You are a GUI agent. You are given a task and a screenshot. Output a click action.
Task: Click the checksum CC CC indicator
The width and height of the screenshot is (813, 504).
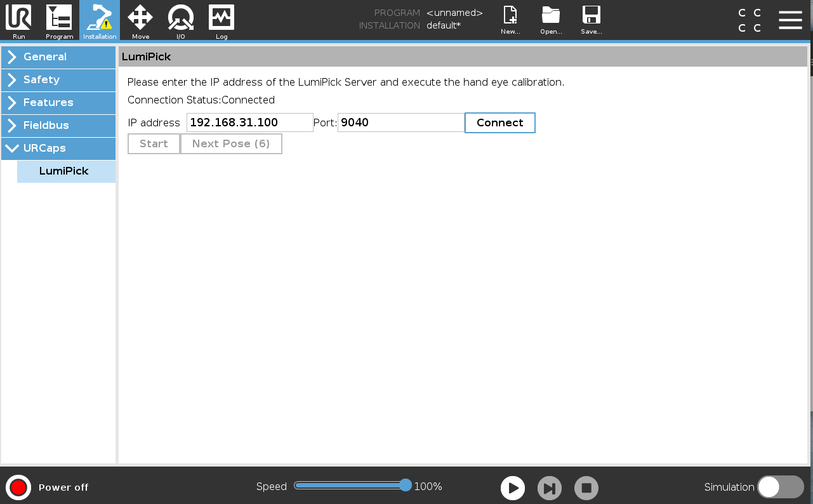[x=750, y=20]
